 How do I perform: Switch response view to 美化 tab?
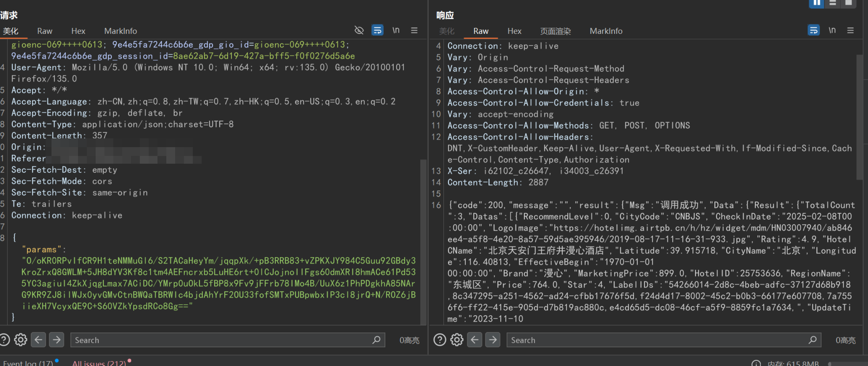click(x=447, y=31)
